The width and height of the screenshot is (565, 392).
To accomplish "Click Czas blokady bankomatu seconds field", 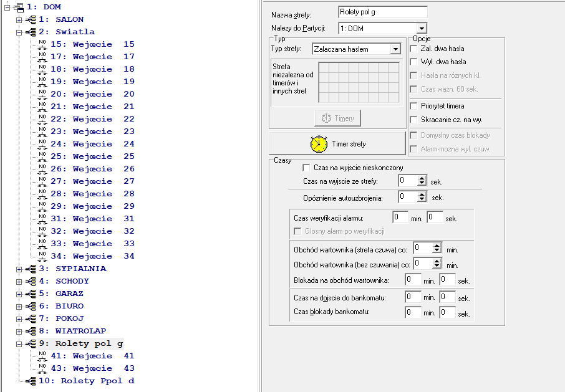I will (x=448, y=312).
